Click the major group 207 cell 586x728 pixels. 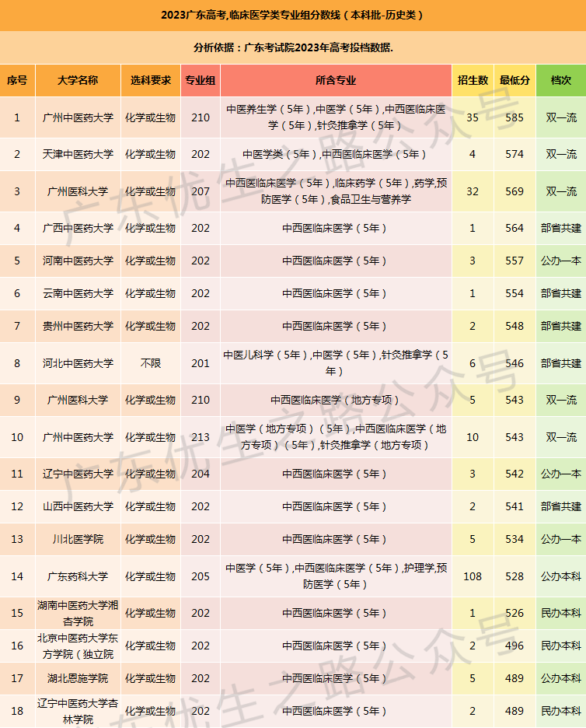point(201,191)
